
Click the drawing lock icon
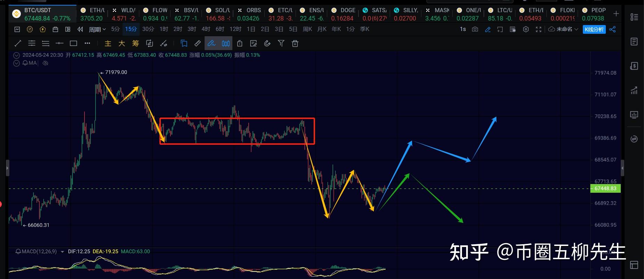(240, 43)
